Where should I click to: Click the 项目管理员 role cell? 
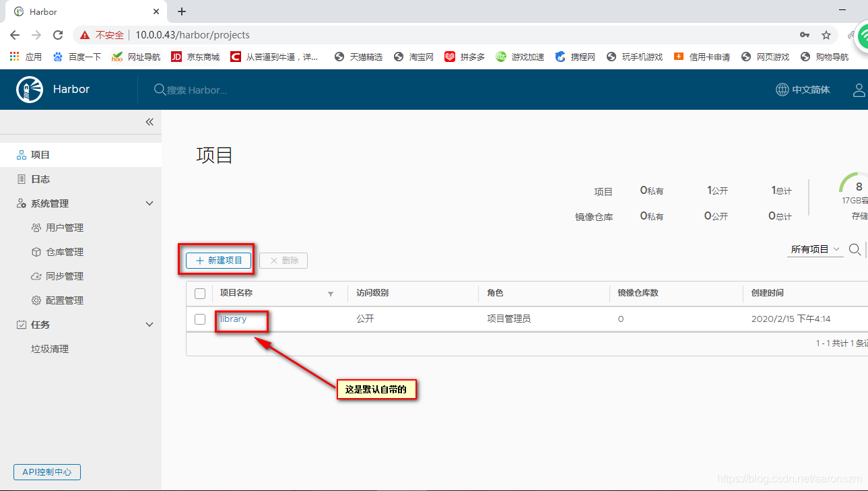click(508, 319)
